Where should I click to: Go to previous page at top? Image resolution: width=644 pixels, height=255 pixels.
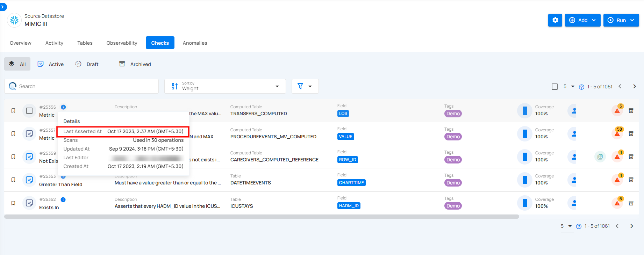tap(620, 86)
